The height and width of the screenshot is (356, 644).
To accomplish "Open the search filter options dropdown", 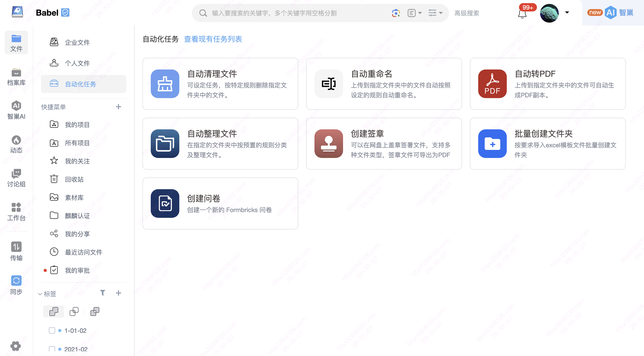I will click(x=436, y=13).
